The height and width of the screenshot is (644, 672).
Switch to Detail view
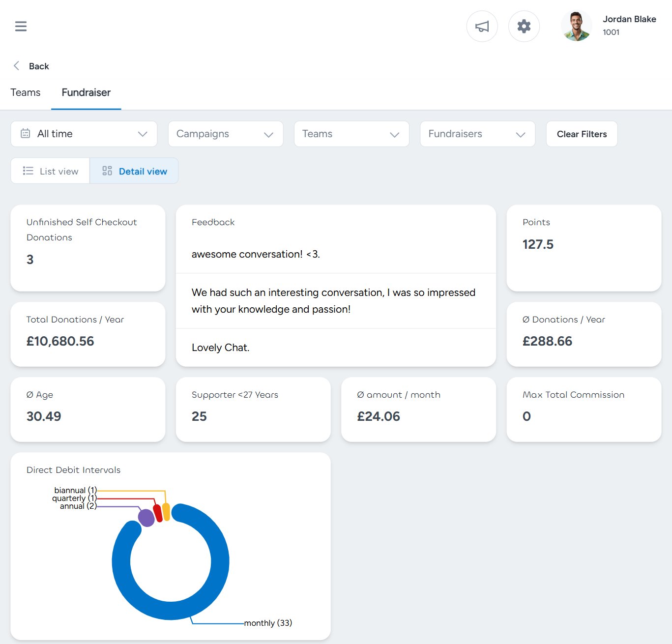click(134, 171)
